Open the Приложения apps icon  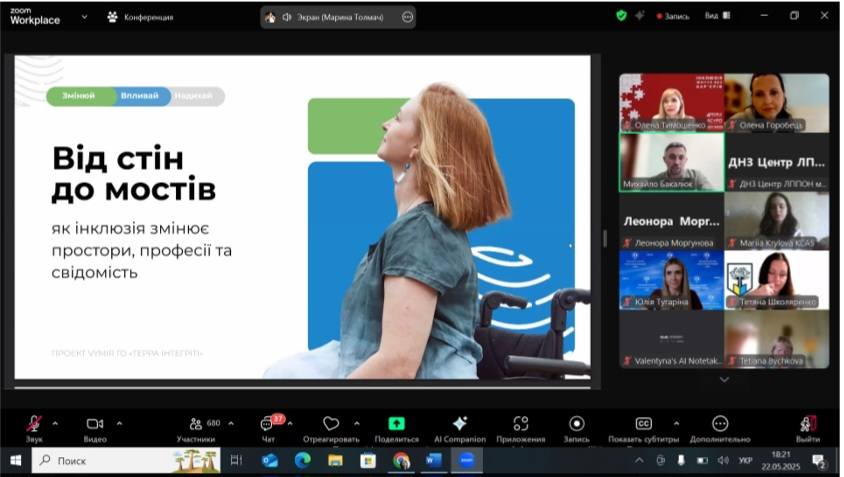(x=521, y=424)
